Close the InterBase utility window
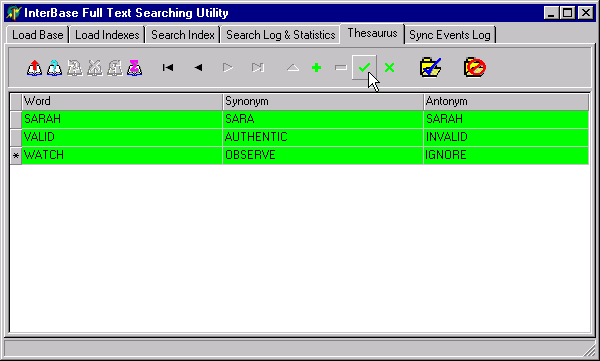600x361 pixels. [586, 13]
